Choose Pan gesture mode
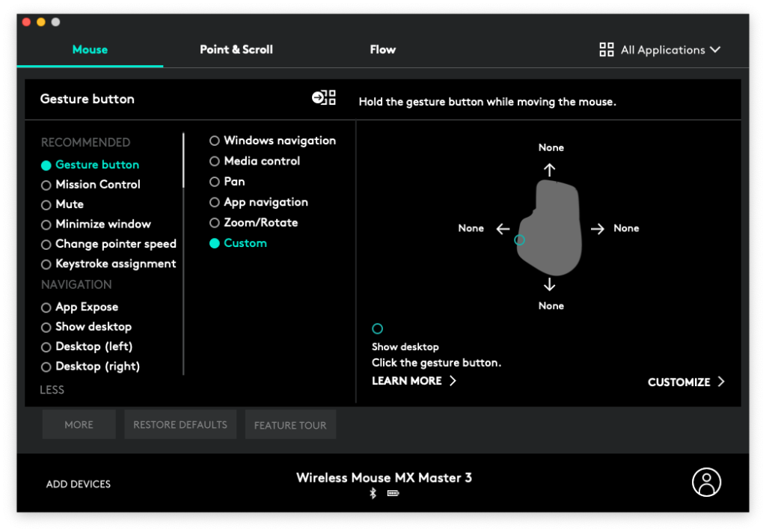766x532 pixels. point(227,182)
